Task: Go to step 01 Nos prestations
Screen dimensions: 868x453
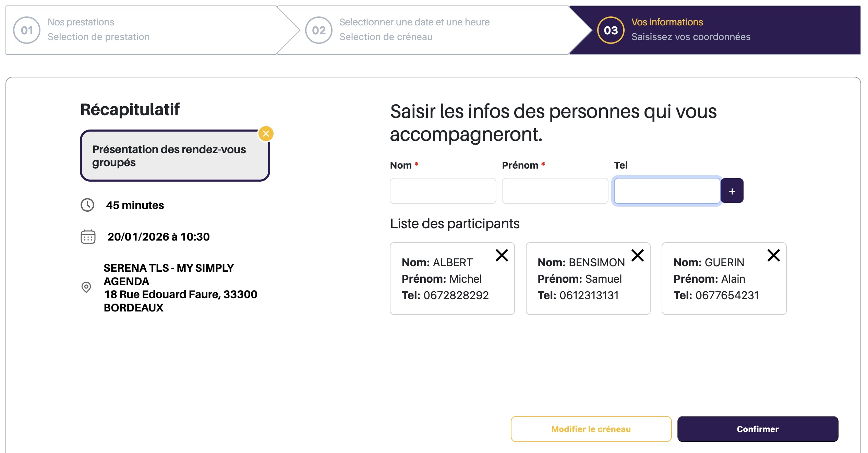Action: click(98, 30)
